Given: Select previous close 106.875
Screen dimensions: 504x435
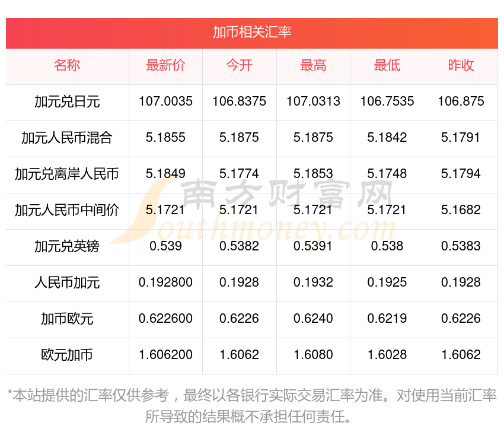Looking at the screenshot, I should (461, 101).
